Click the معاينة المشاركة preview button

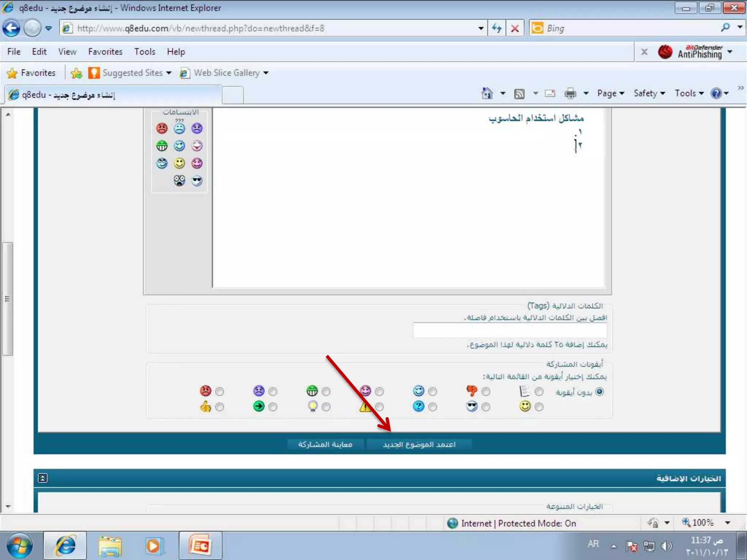325,444
